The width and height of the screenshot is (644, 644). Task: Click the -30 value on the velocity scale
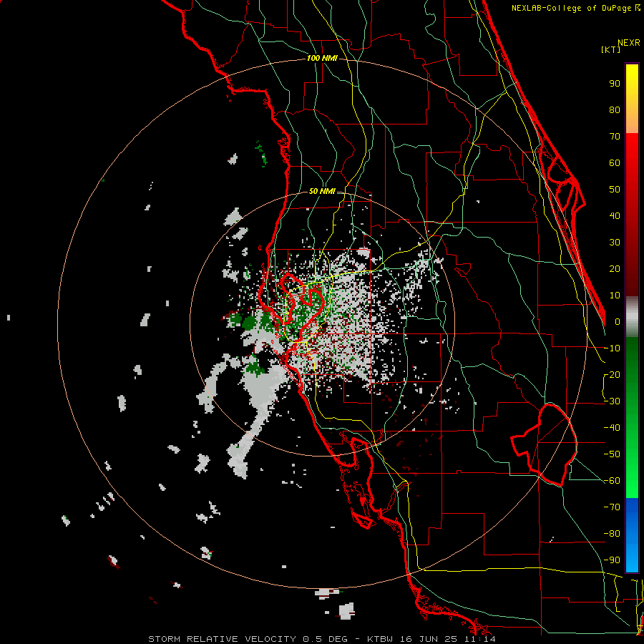coord(612,401)
